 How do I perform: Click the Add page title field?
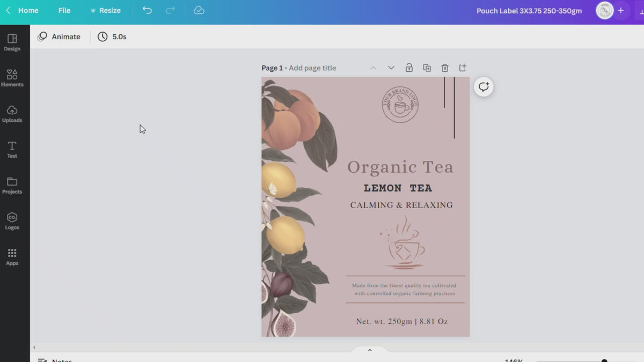coord(312,68)
